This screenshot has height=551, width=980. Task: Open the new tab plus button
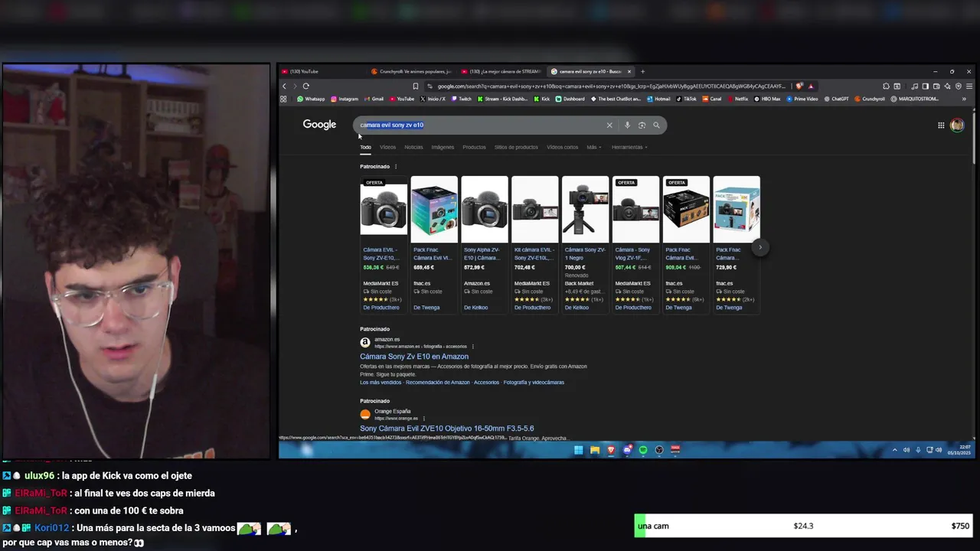click(x=642, y=71)
